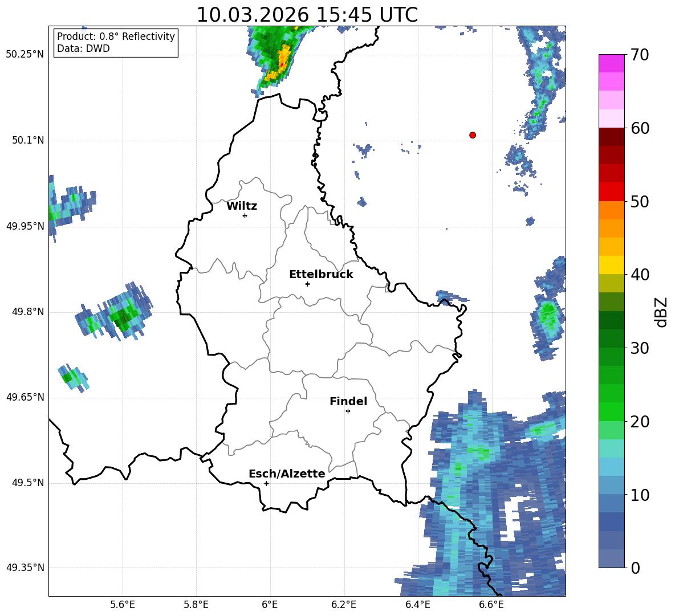Click the dBZ colorbar label
Screen dimensions: 675x616
pyautogui.click(x=661, y=312)
